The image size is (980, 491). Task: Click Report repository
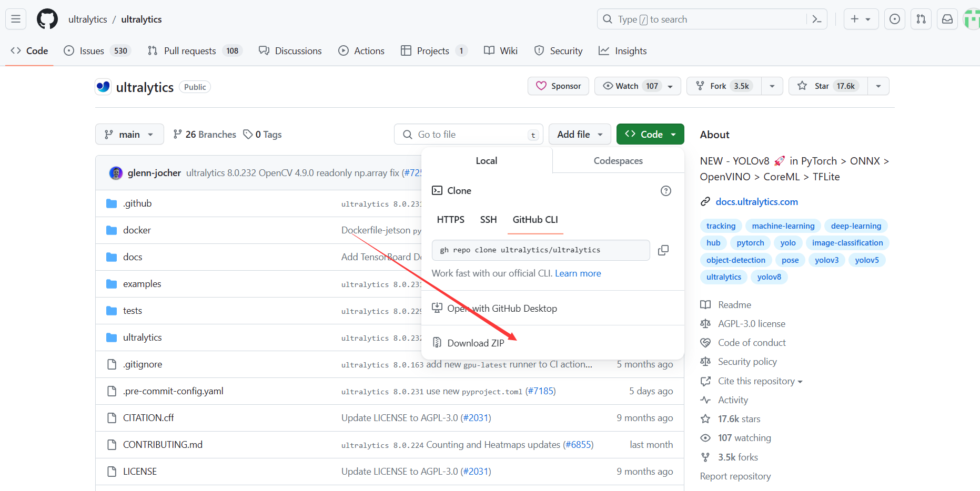[x=735, y=476]
